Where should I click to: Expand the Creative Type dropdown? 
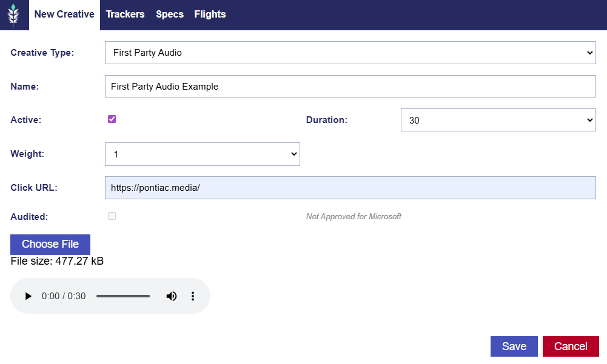(350, 53)
